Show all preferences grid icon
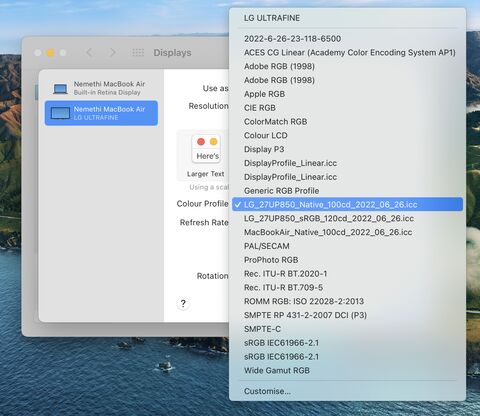Screen dimensions: 480x416 (x=138, y=52)
